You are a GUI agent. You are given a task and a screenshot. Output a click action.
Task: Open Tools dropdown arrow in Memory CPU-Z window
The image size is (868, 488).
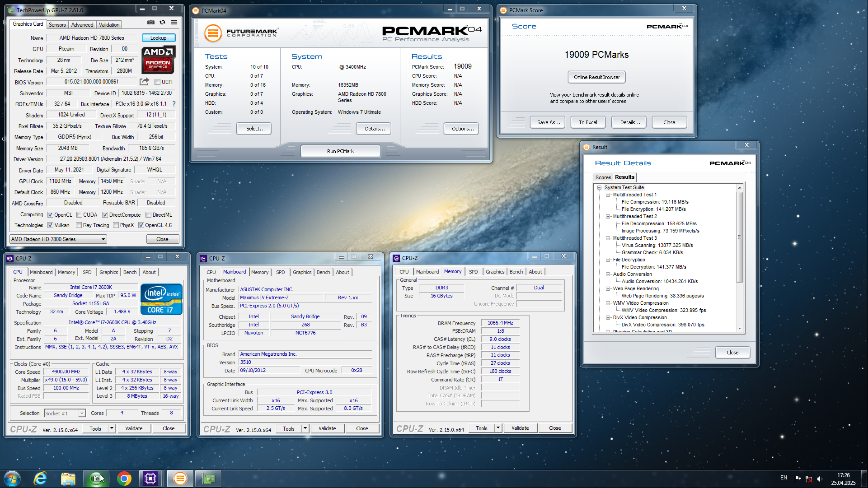[x=498, y=428]
